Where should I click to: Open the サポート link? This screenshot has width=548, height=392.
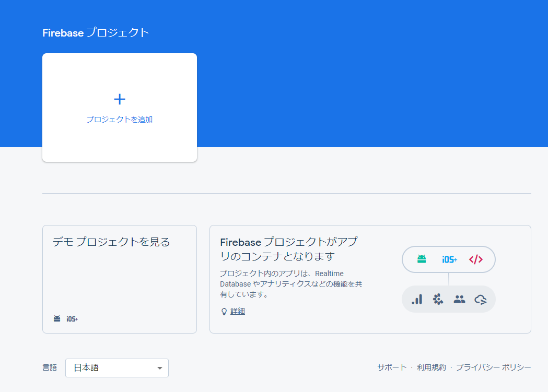pos(392,367)
